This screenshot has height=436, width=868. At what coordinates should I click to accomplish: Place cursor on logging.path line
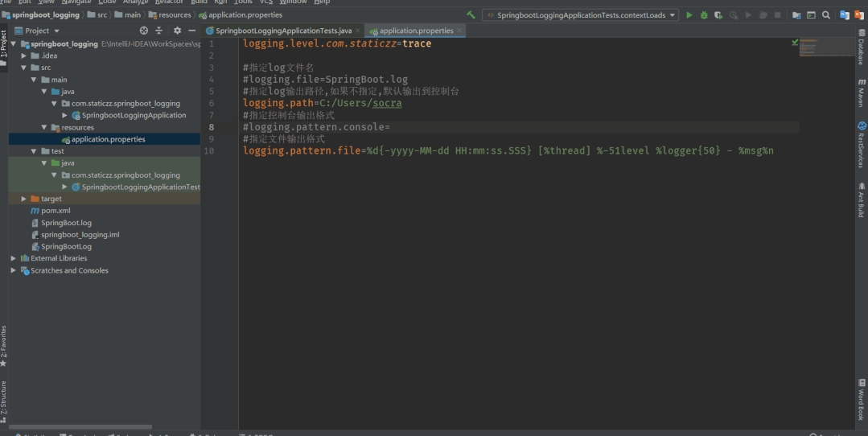tap(322, 104)
